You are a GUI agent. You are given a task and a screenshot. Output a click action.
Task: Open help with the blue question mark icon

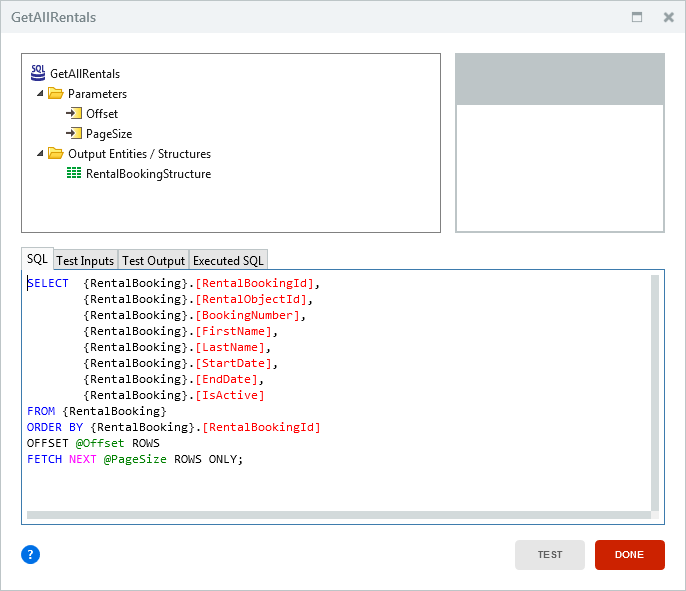(30, 554)
